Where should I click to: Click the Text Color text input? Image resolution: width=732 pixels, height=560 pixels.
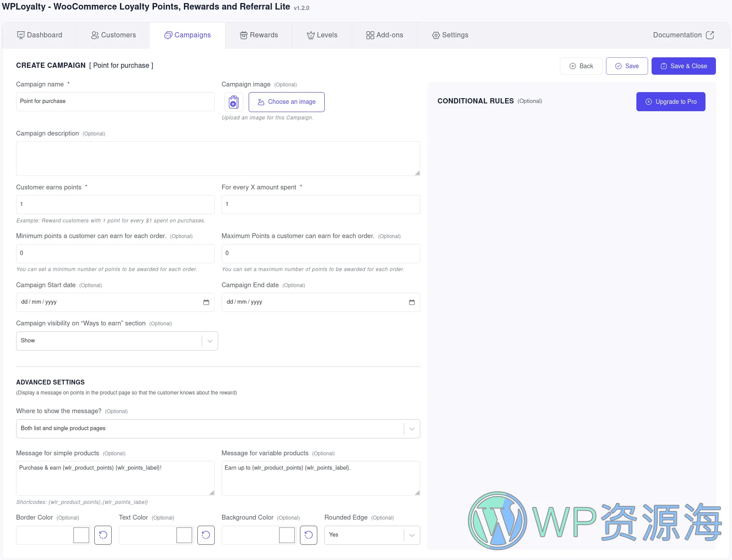pos(147,535)
